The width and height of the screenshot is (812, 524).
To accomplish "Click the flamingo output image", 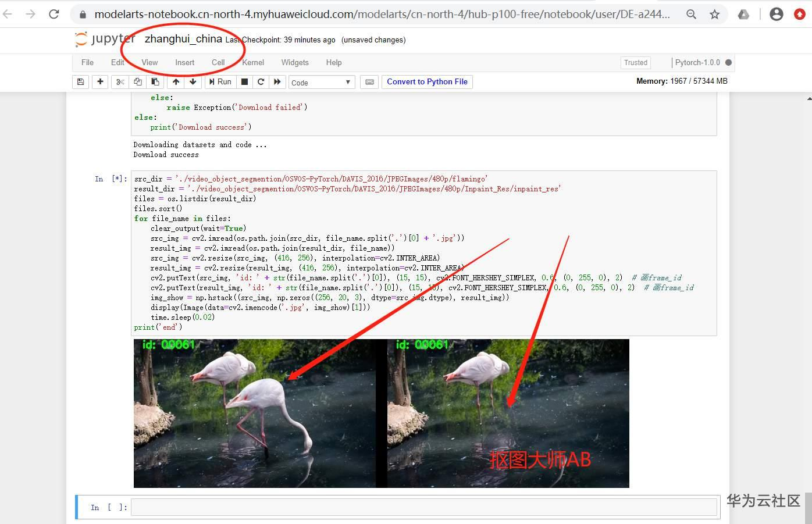I will [x=382, y=414].
